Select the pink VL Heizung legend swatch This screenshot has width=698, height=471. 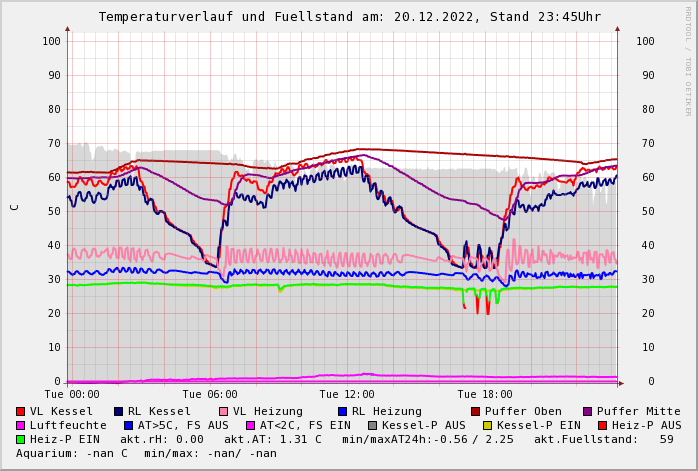(223, 412)
